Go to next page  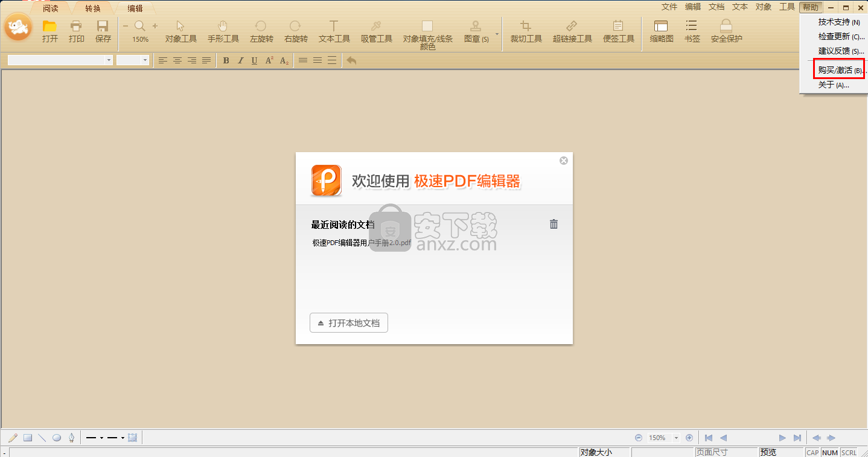point(782,438)
